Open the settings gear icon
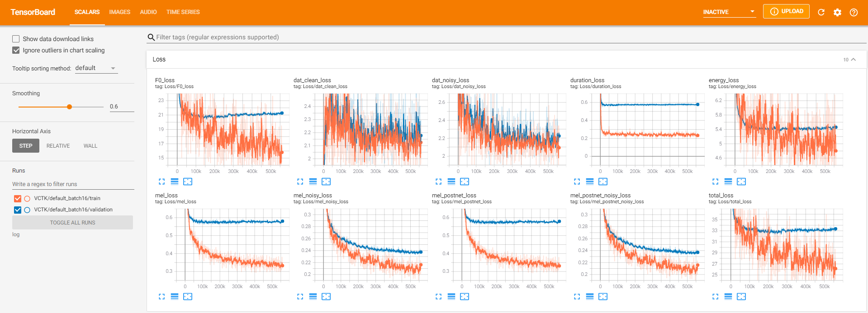This screenshot has width=868, height=313. [837, 12]
